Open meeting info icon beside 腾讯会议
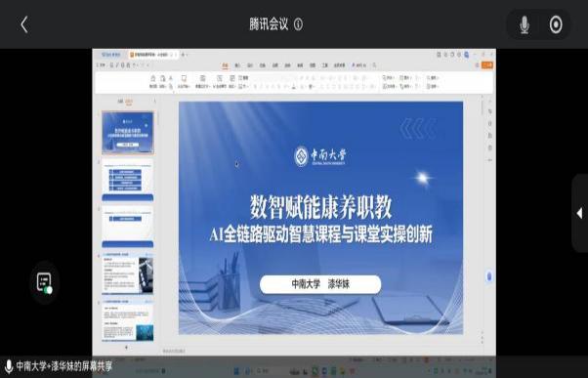Viewport: 588px width, 378px height. 298,24
